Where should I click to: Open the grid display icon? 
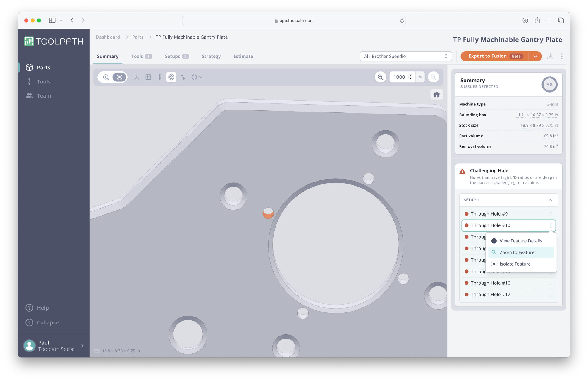point(148,77)
